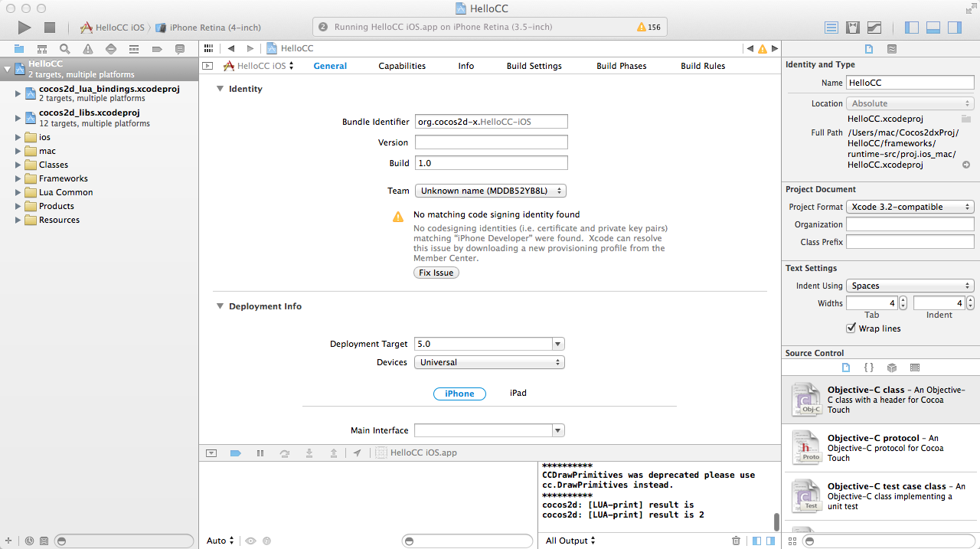This screenshot has height=549, width=980.
Task: Choose iPhone Retina (4-inch) destination
Action: click(x=208, y=28)
